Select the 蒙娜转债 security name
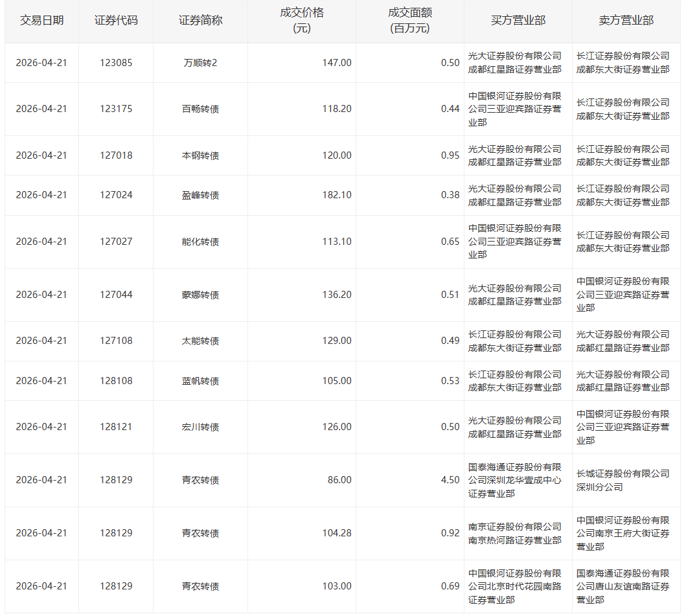The image size is (686, 616). point(200,295)
